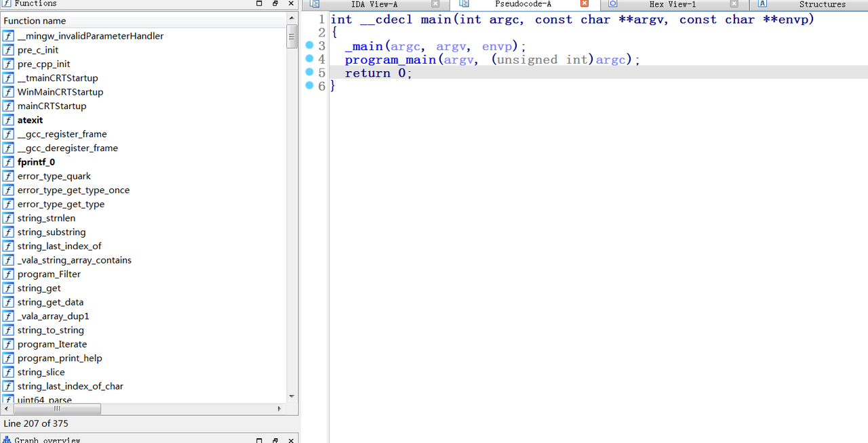Click the Graph overview panel icon
This screenshot has height=443, width=868.
pyautogui.click(x=5, y=440)
